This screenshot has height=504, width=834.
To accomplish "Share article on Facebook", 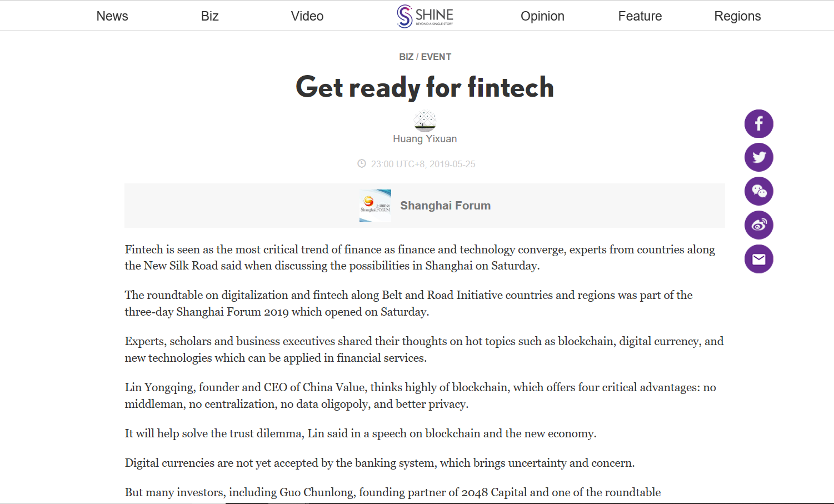I will 758,123.
